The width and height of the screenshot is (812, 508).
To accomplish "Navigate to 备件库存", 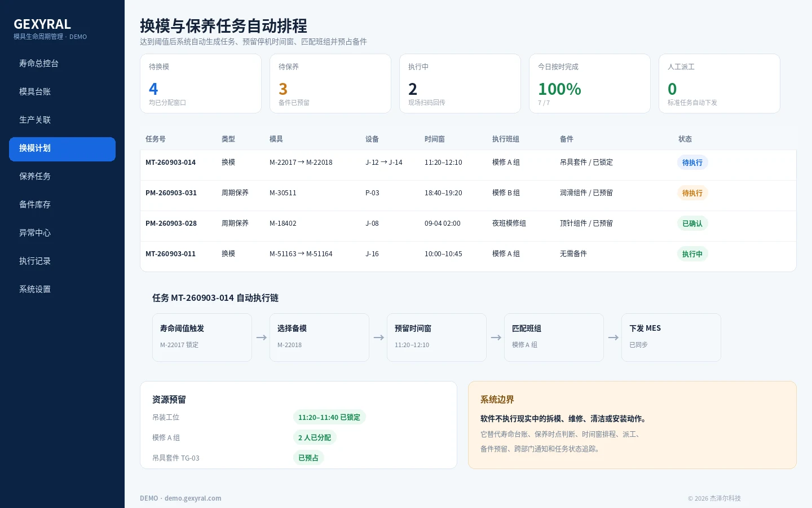I will [62, 204].
